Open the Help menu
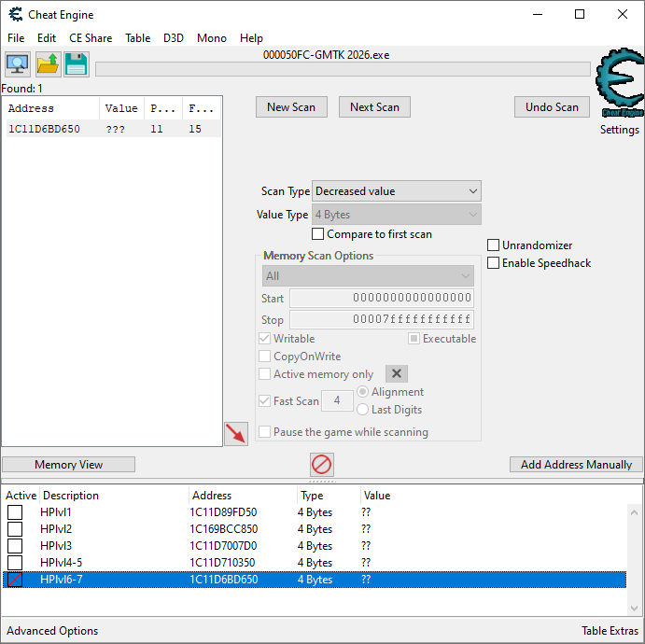 pyautogui.click(x=251, y=38)
